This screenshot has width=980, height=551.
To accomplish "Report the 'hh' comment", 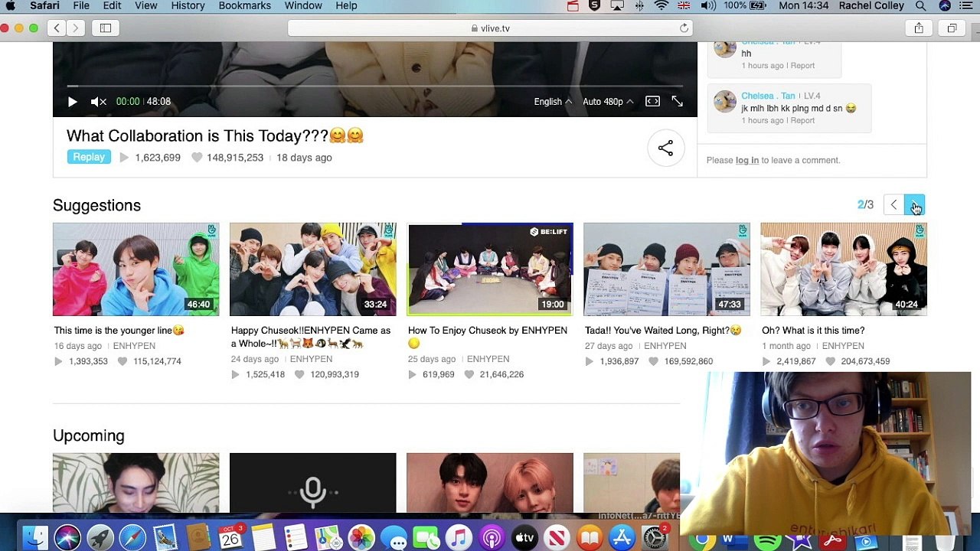I will point(802,65).
